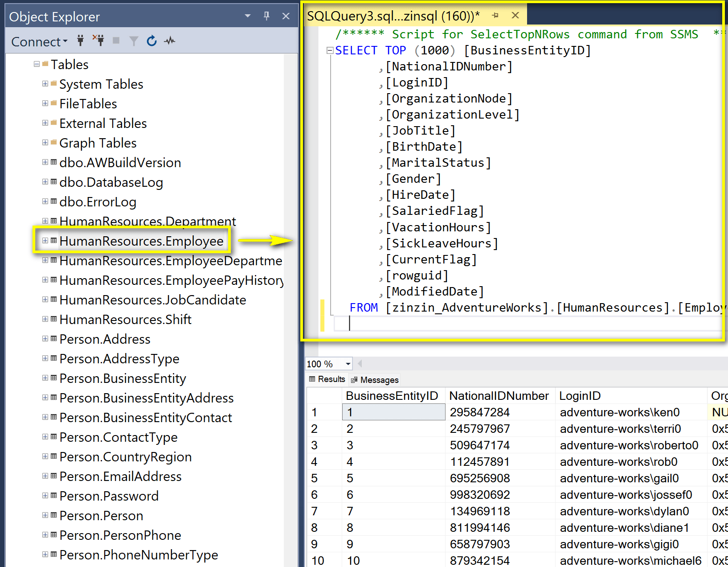728x567 pixels.
Task: Click the icon on the Messages tab
Action: click(x=354, y=380)
